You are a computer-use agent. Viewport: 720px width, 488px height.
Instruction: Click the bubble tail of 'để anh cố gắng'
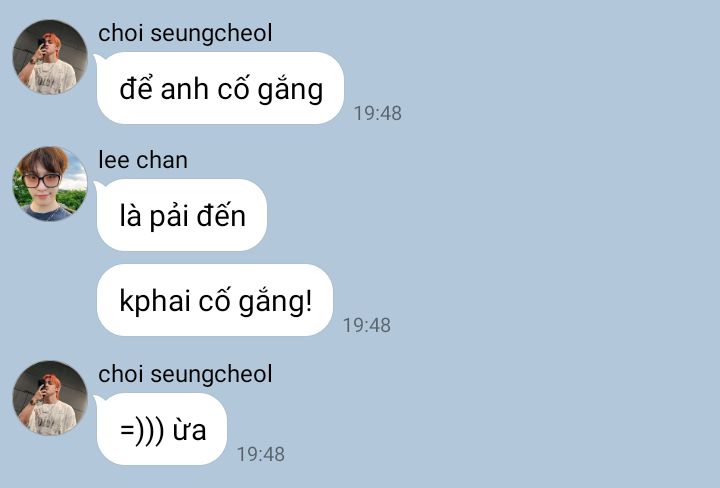pyautogui.click(x=99, y=59)
